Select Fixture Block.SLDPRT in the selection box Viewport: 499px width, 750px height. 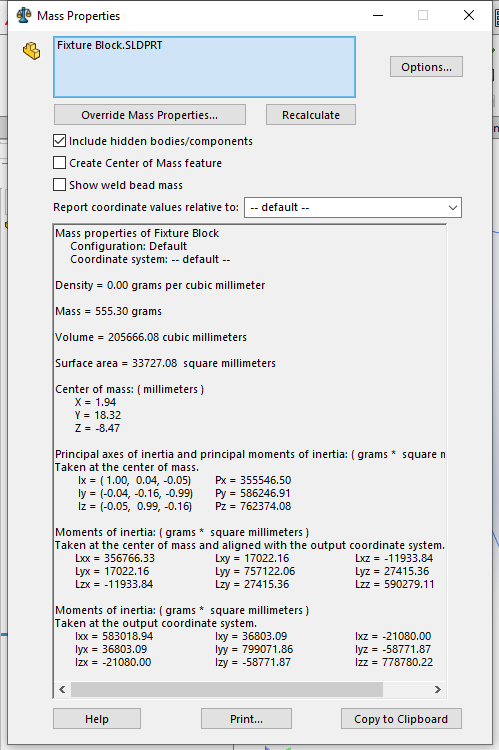(110, 45)
